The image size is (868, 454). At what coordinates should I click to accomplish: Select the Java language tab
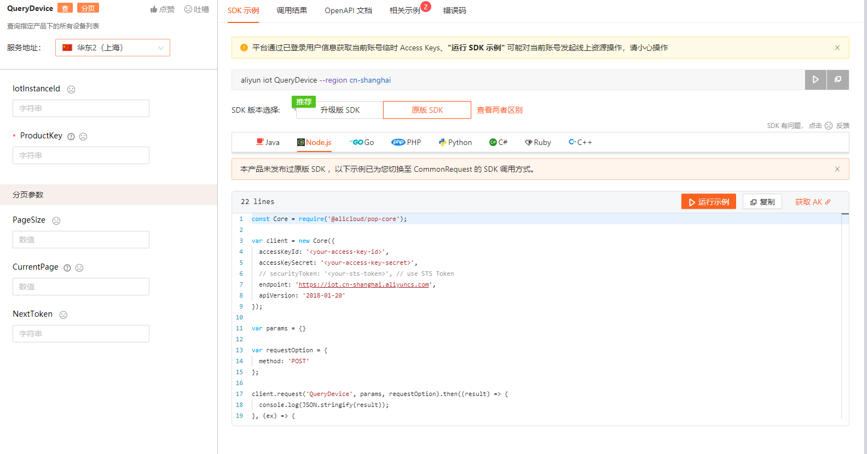point(268,142)
